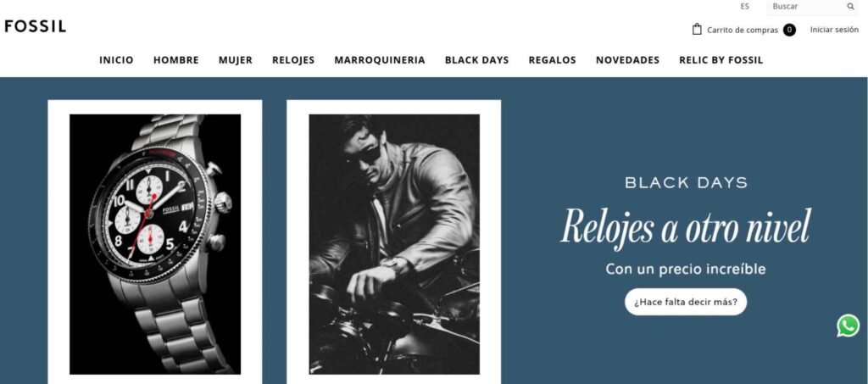Open the BLACK DAYS menu item
This screenshot has width=868, height=384.
click(476, 60)
